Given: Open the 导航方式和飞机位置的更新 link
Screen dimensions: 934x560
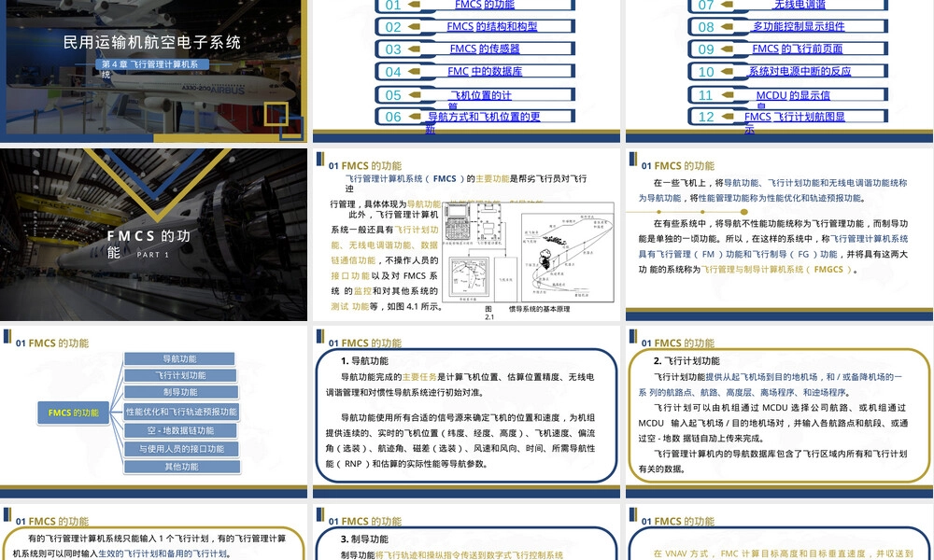Looking at the screenshot, I should (x=484, y=121).
